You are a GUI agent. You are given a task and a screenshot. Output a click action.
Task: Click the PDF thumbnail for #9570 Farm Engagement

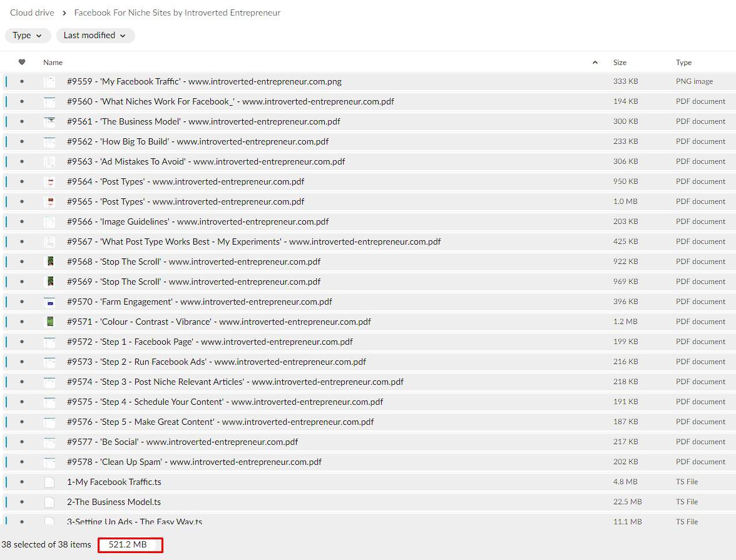(49, 302)
